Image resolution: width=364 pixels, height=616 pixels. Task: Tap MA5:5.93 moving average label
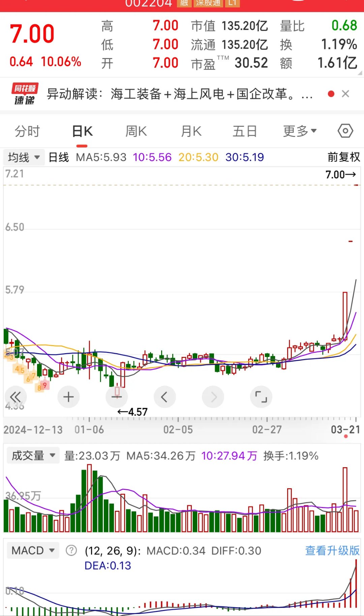tap(101, 157)
